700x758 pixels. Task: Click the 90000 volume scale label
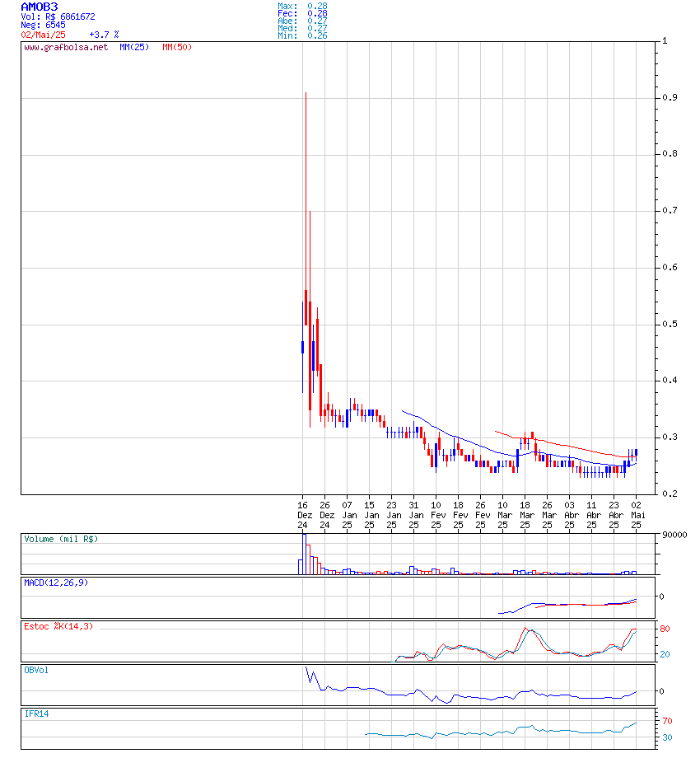674,536
